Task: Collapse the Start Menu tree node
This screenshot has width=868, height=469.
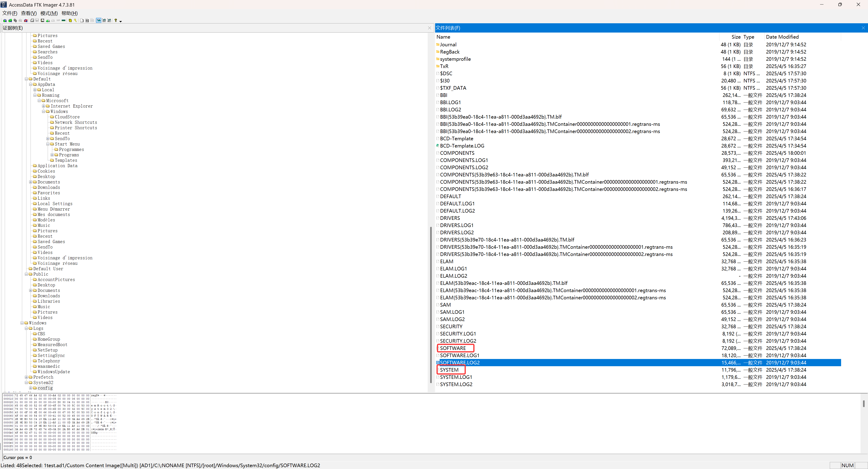Action: pyautogui.click(x=48, y=144)
